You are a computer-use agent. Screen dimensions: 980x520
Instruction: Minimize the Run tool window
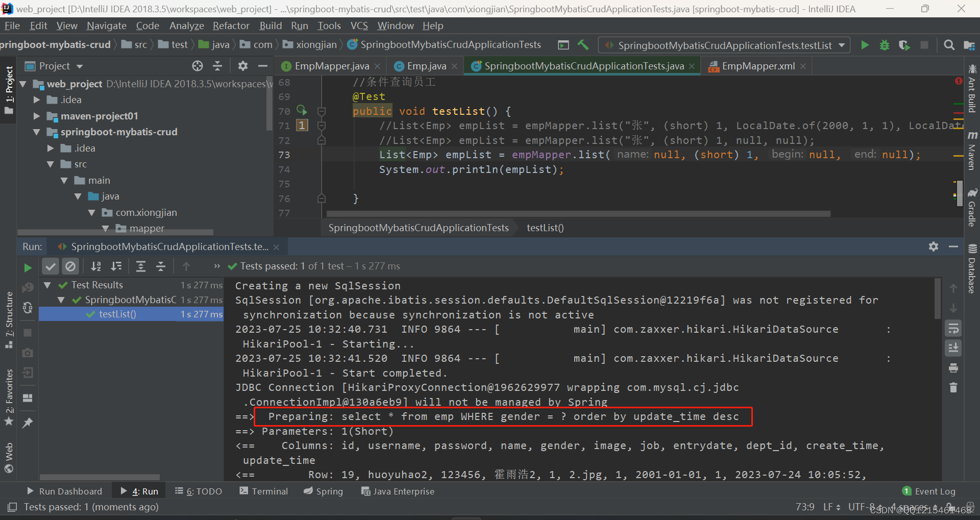point(953,246)
